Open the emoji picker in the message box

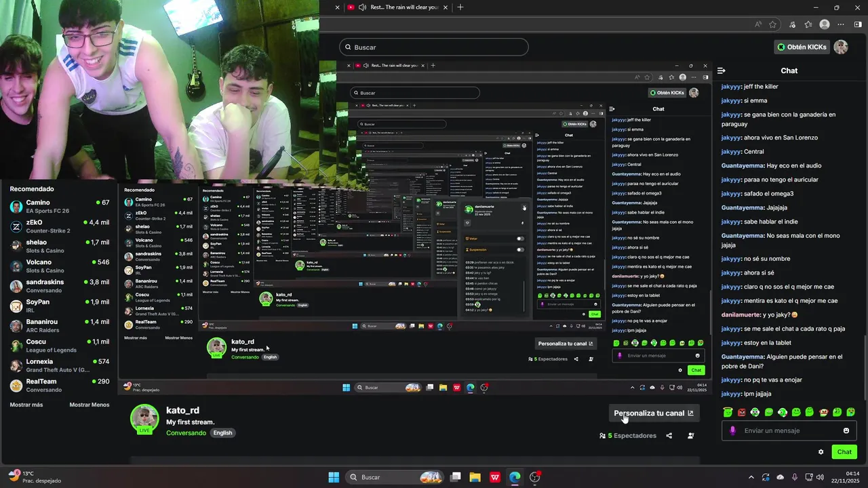point(846,430)
